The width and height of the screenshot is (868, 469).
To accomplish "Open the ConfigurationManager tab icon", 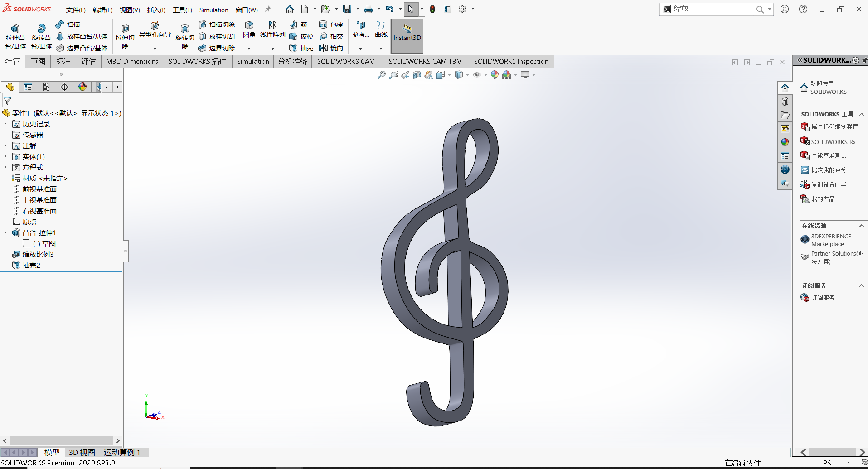I will pyautogui.click(x=46, y=87).
